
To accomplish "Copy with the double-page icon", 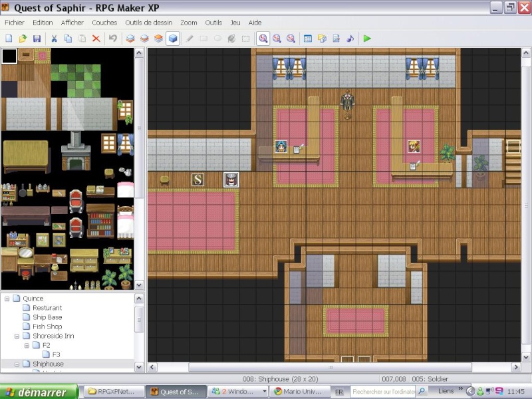I will 68,39.
